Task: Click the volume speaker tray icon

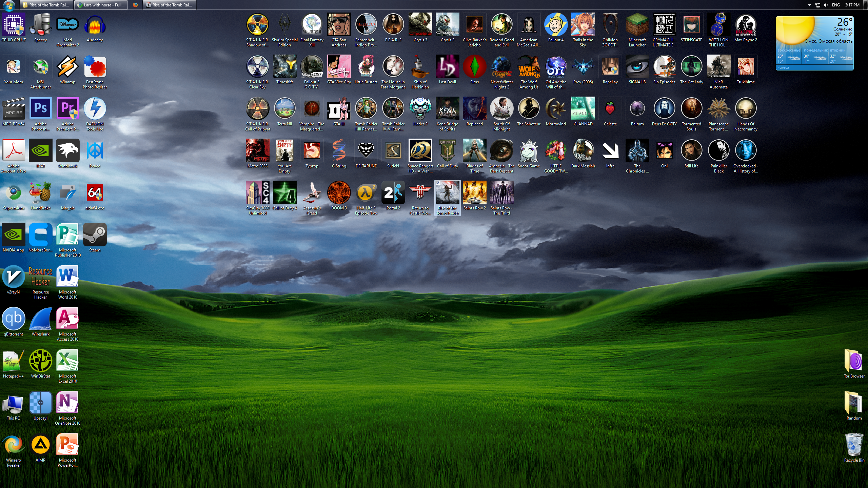Action: 826,5
